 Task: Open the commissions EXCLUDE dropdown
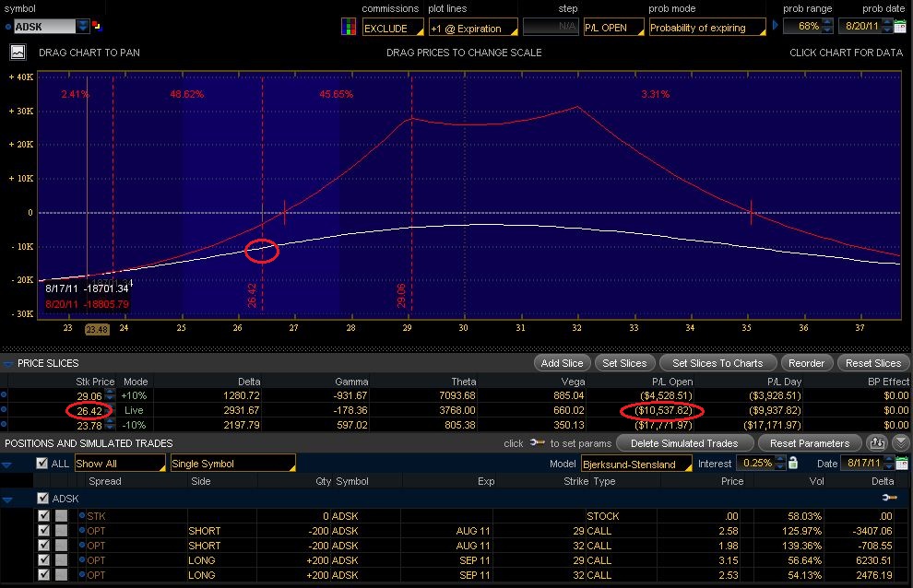tap(393, 28)
